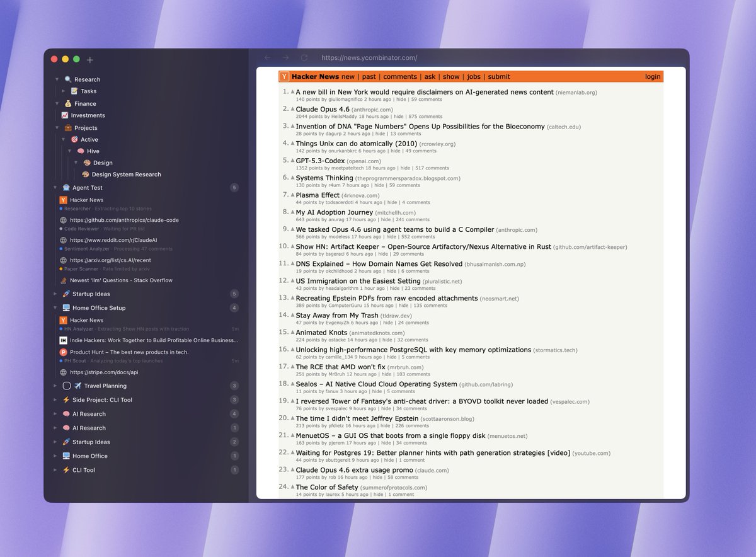Collapse the Hive folder
Viewport: 756px width, 557px height.
pos(70,151)
